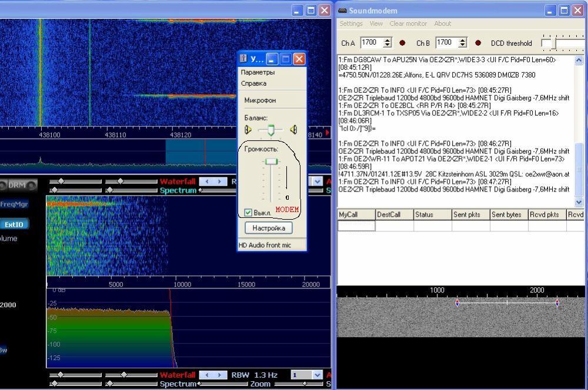
Task: Click the Настройка button
Action: [269, 228]
